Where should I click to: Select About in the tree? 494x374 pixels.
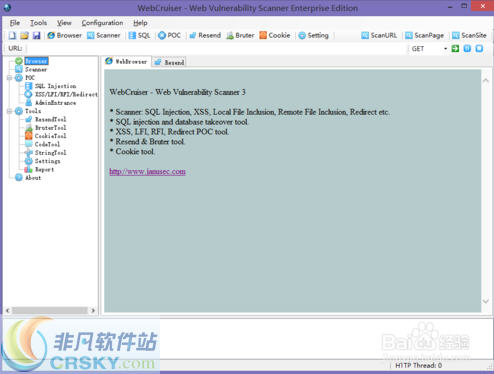pyautogui.click(x=33, y=178)
